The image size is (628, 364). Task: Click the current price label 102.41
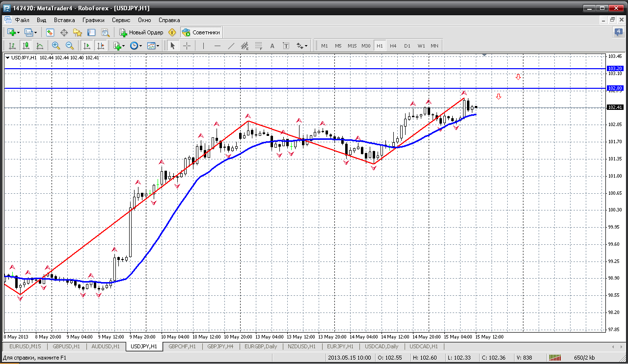615,107
